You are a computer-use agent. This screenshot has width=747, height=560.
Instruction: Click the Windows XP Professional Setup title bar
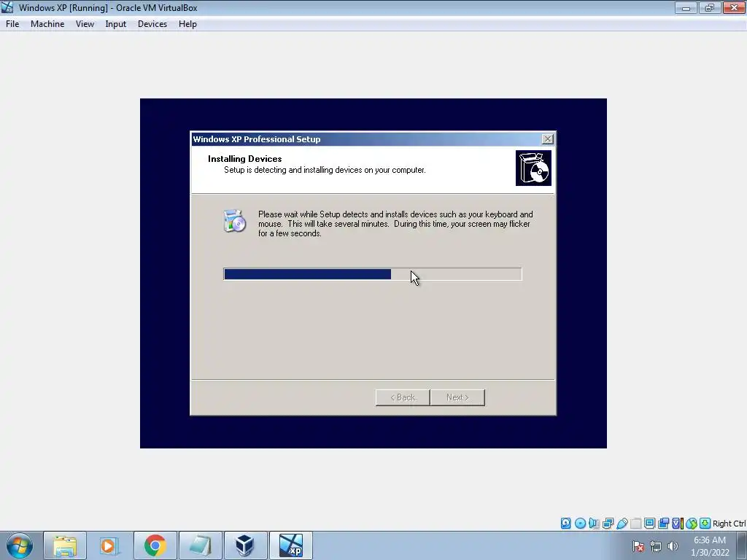click(365, 139)
